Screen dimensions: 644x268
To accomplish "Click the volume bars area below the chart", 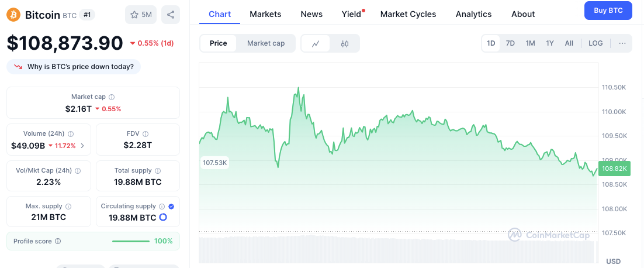I will [397, 249].
